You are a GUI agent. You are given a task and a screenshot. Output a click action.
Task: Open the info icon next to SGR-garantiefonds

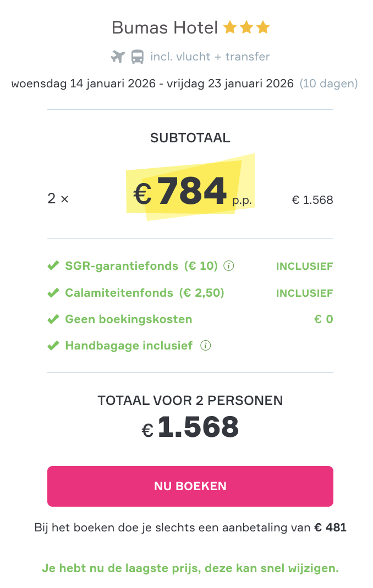tap(229, 266)
